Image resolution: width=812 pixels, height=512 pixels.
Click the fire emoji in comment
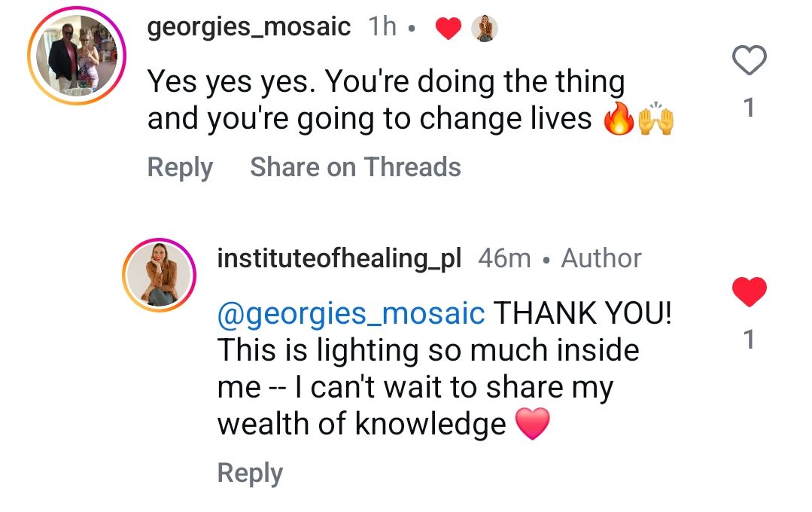click(619, 120)
